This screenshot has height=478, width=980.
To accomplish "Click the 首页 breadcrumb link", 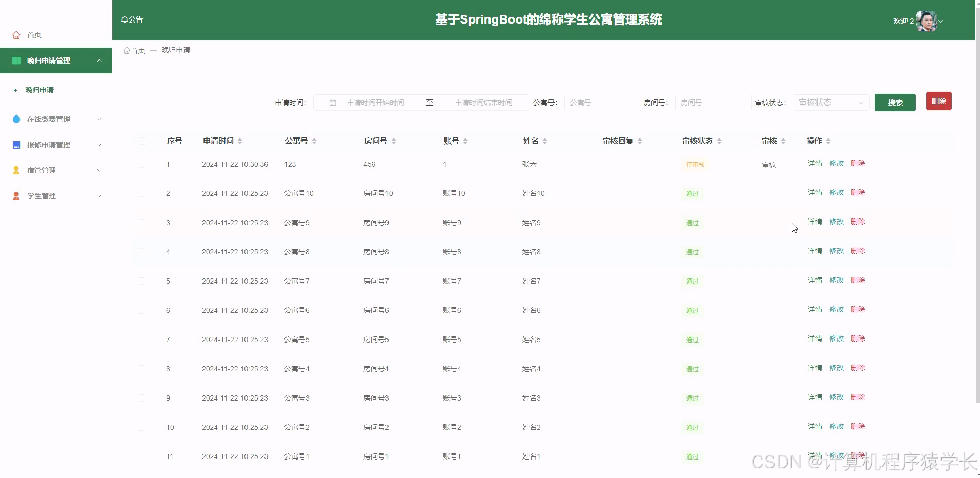I will pos(137,50).
